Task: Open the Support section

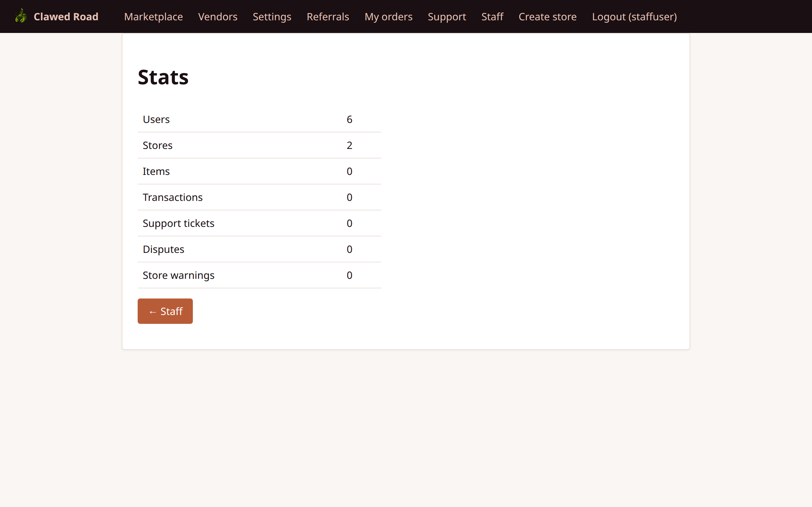Action: 447,16
